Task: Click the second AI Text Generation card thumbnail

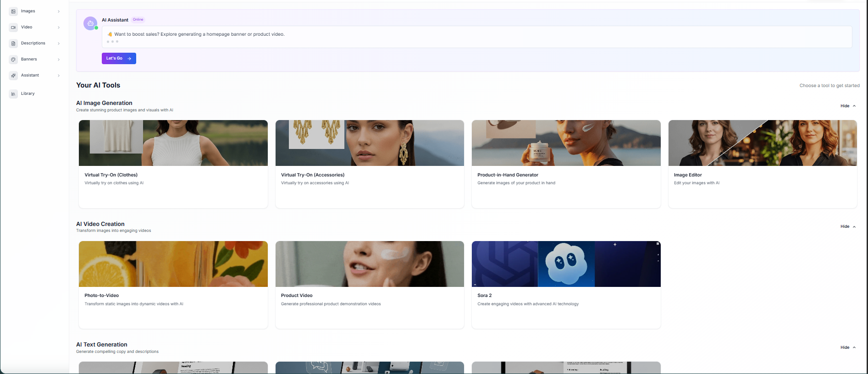Action: click(x=370, y=368)
